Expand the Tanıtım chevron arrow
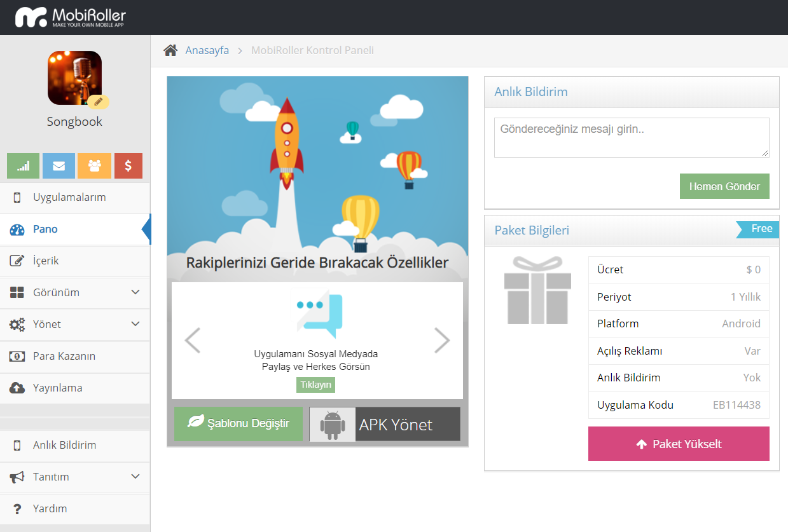Screen dimensions: 788x532 click(x=135, y=477)
